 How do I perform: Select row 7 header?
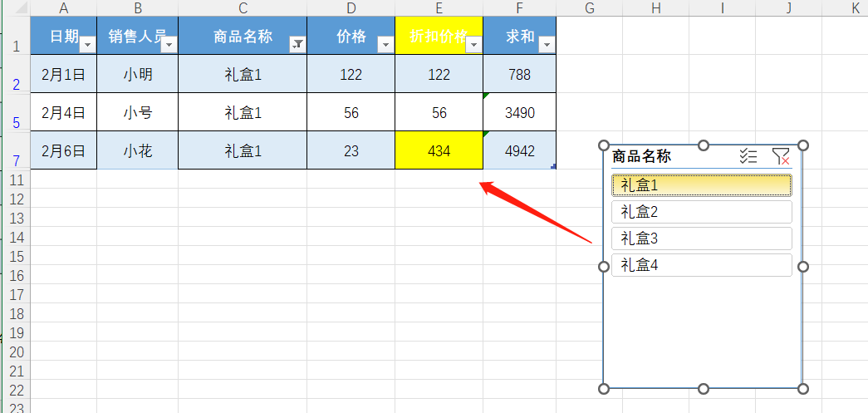coord(17,150)
